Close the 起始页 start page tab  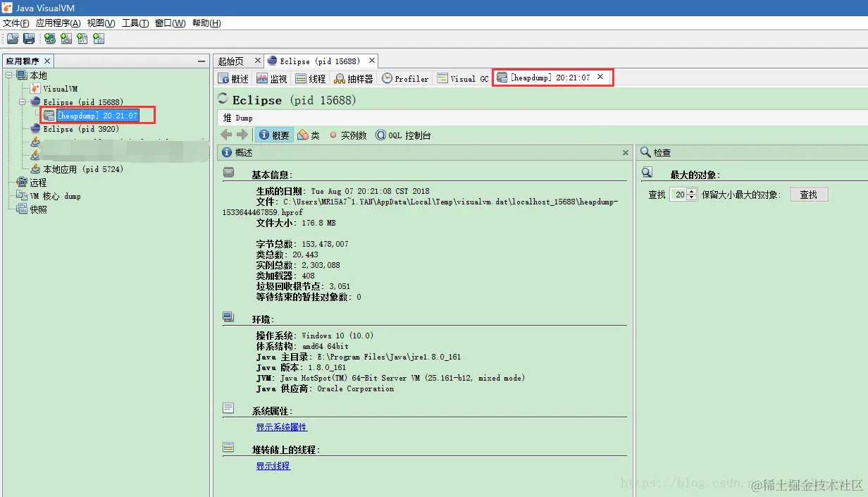coord(257,61)
